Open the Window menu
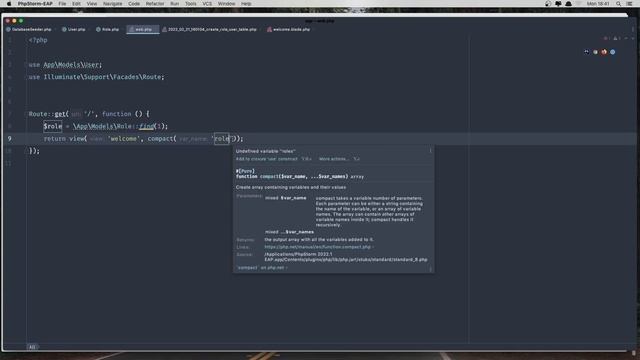The height and width of the screenshot is (360, 640). (x=227, y=4)
